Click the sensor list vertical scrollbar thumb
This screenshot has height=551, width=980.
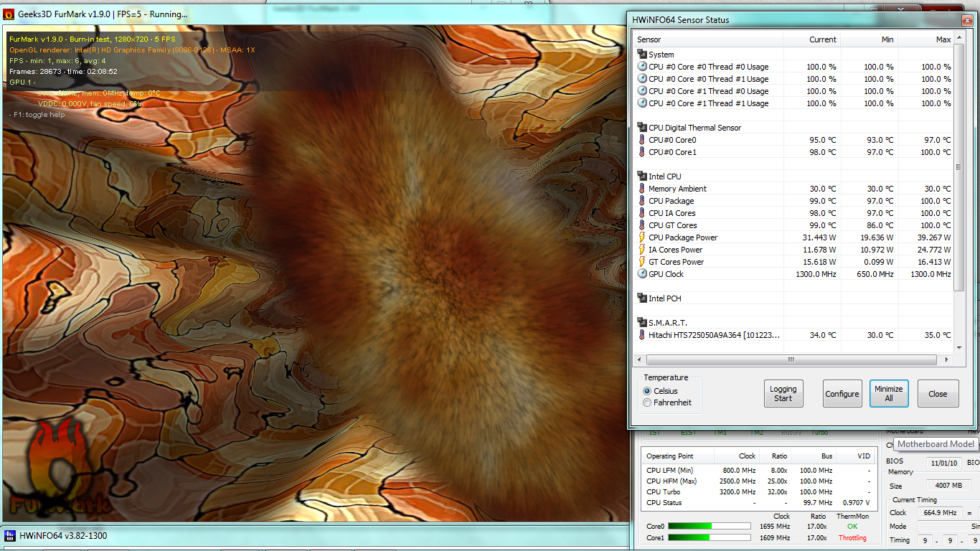point(959,167)
